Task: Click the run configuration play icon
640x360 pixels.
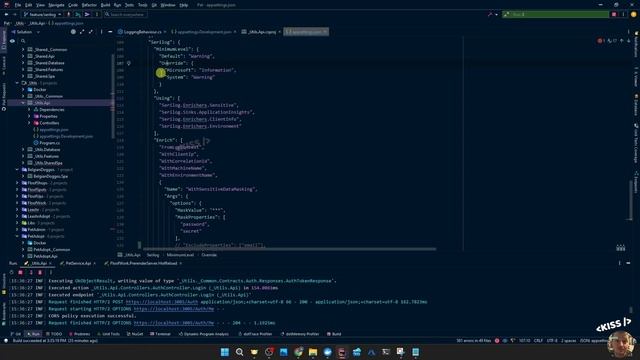Action: [87, 14]
